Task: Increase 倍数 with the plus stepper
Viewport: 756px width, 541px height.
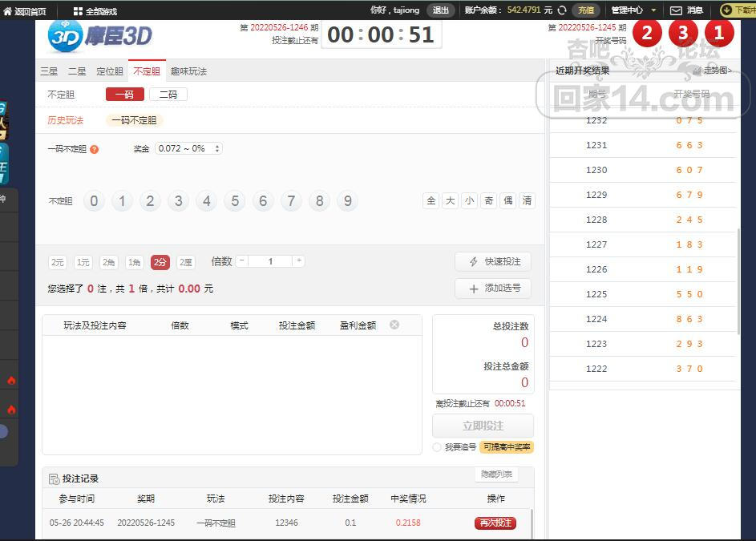Action: pos(298,261)
